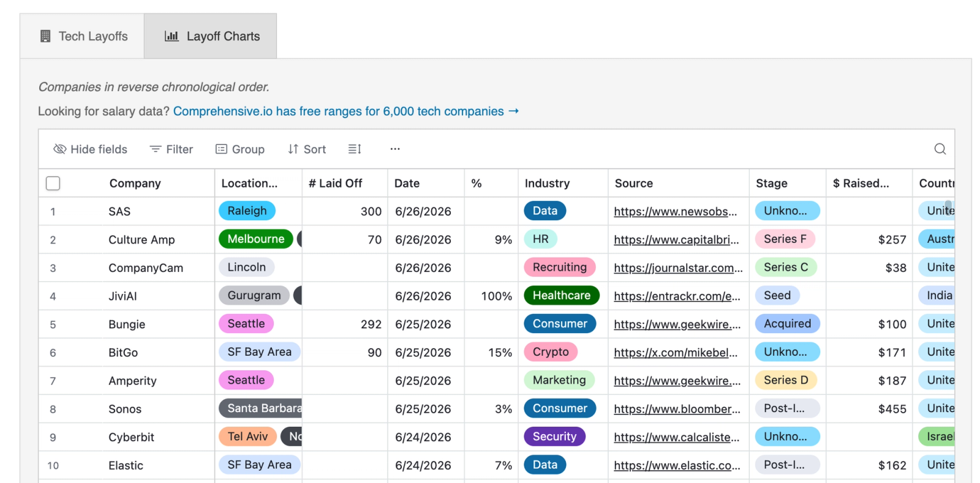
Task: Open the newsobs source link for SAS
Action: click(675, 211)
